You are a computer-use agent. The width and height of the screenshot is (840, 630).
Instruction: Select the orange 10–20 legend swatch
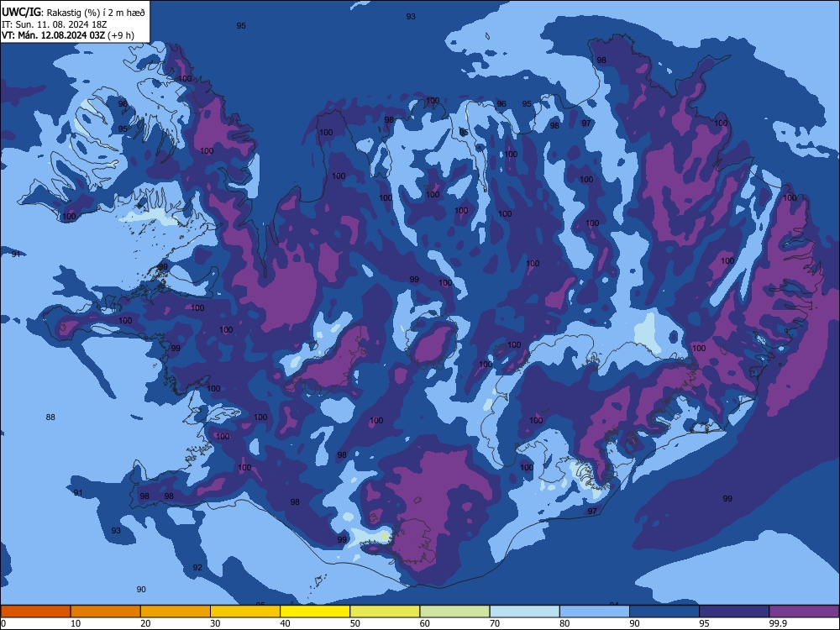pyautogui.click(x=106, y=612)
